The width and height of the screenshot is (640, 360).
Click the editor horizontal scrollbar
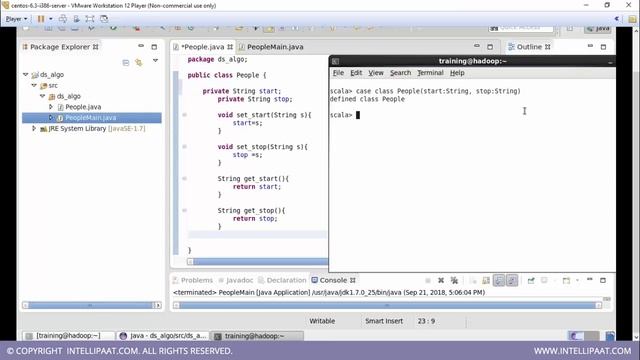tap(258, 262)
